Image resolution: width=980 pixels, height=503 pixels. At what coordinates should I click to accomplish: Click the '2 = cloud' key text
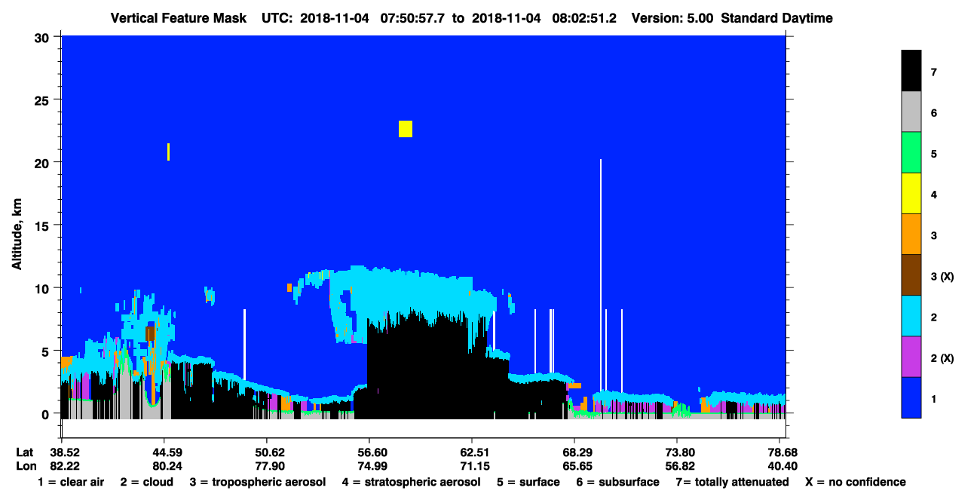pos(146,482)
